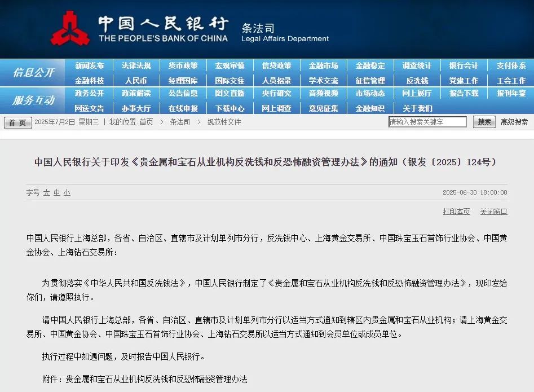
Task: Click the 首页 home button
Action: (x=17, y=122)
